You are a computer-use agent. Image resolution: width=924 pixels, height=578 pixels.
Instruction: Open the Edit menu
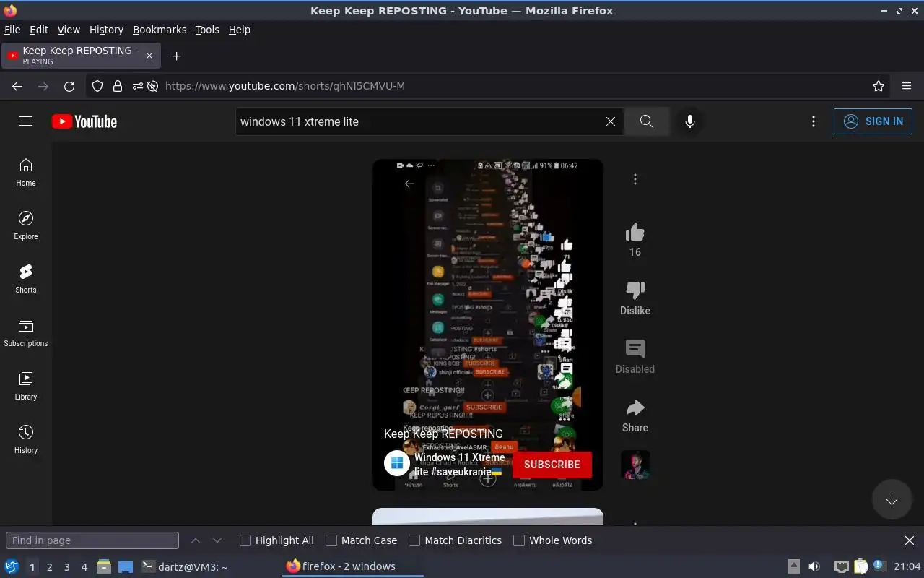click(x=39, y=30)
